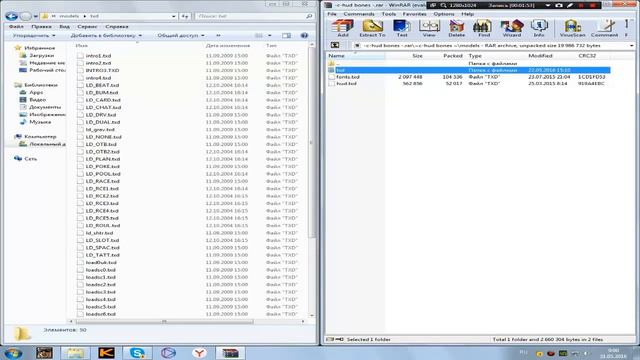Viewport: 640px width, 360px height.
Task: Click the Test icon in WinRAR toolbar
Action: pos(402,28)
